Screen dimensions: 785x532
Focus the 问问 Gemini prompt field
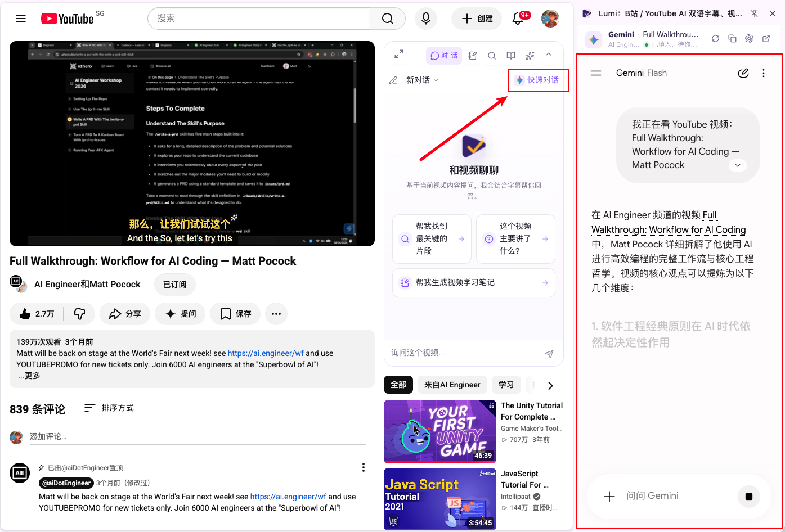coord(677,496)
